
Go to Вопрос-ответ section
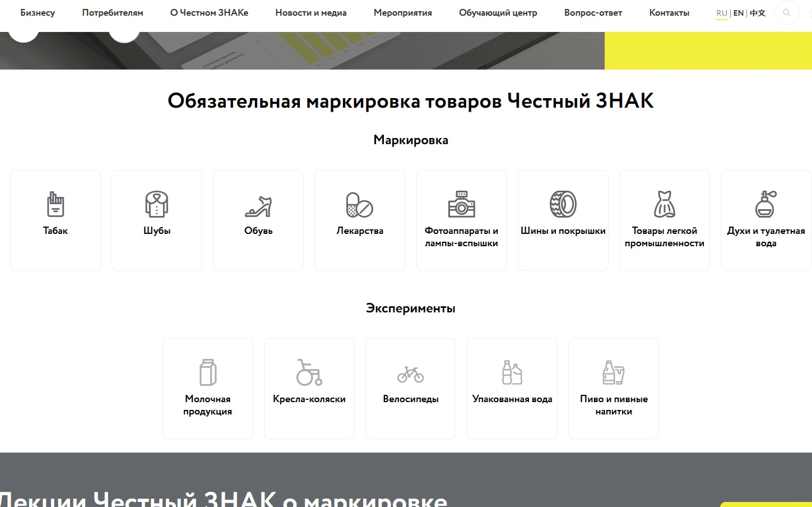[x=593, y=12]
